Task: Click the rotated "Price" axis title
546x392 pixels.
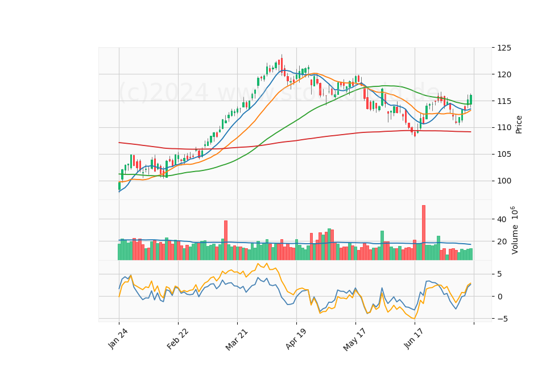Action: (519, 124)
